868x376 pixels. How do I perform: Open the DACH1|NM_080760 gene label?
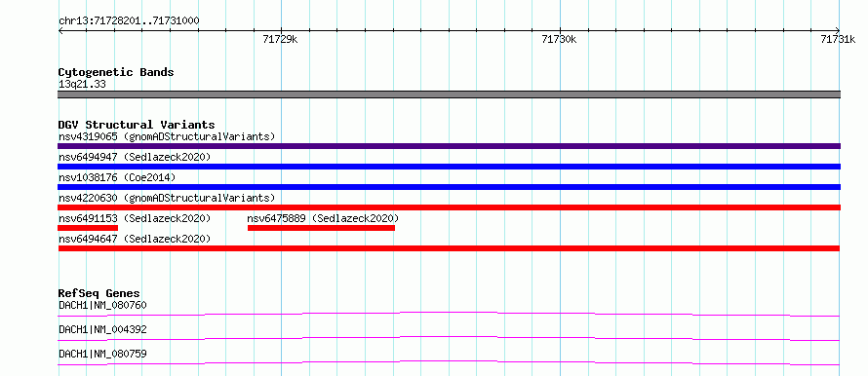[102, 305]
